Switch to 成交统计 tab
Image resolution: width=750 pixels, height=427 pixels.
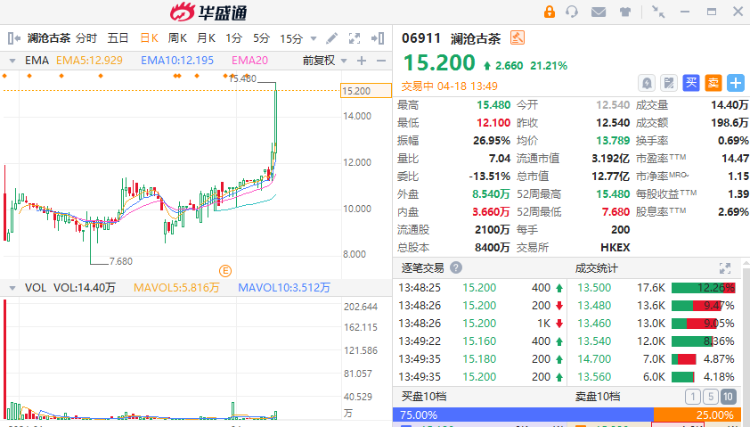[x=596, y=268]
